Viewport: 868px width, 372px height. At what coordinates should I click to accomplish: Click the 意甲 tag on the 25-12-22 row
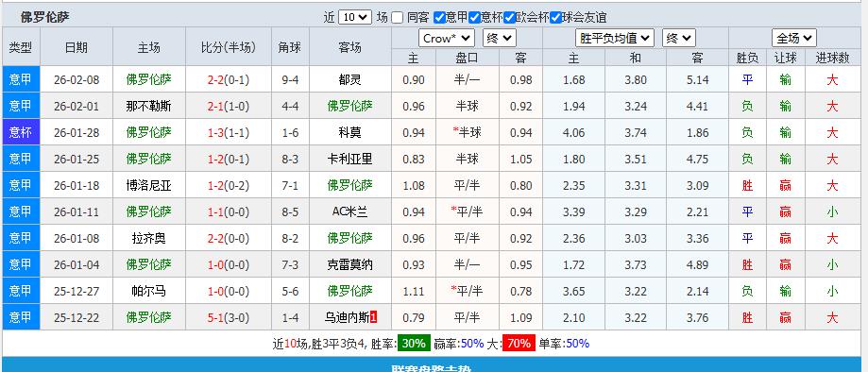(21, 318)
